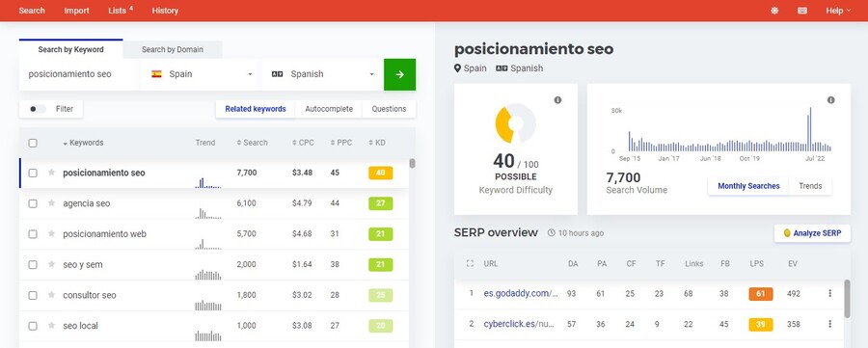Click the theme settings sun icon
This screenshot has width=868, height=348.
coord(774,11)
